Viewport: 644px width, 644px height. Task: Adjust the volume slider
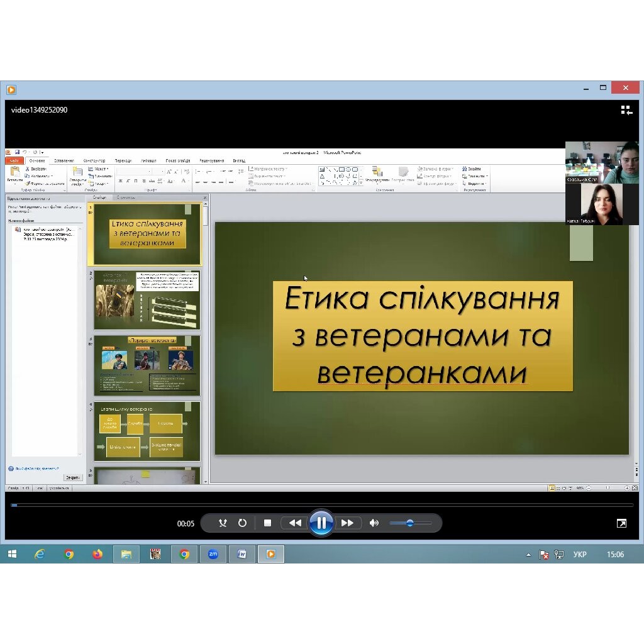[x=410, y=523]
